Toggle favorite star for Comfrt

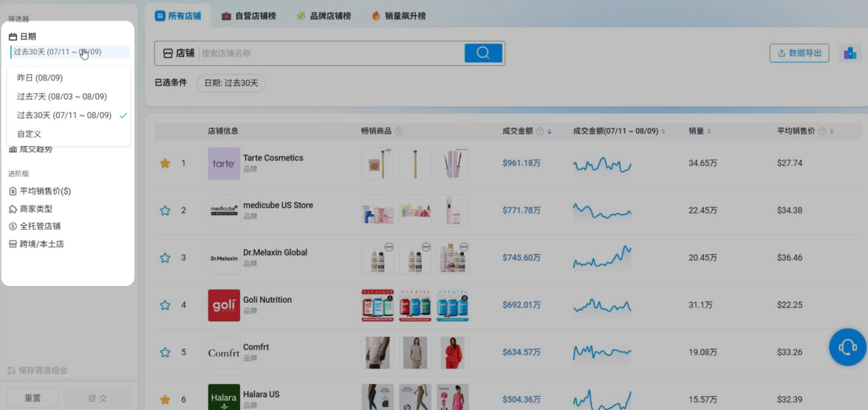coord(165,352)
